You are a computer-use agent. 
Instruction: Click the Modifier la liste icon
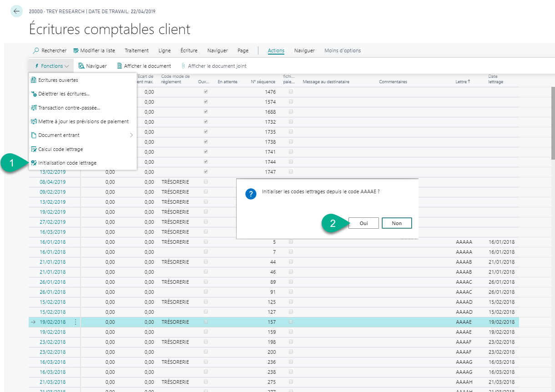[x=76, y=50]
